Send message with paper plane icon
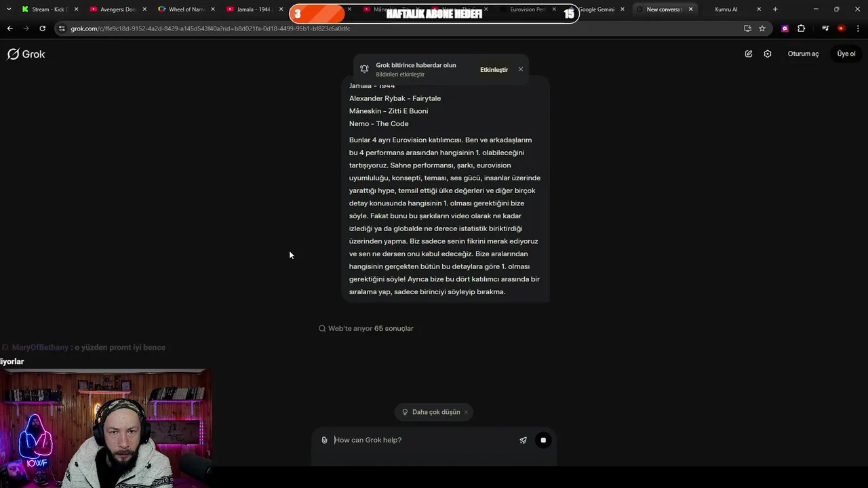 [x=523, y=440]
